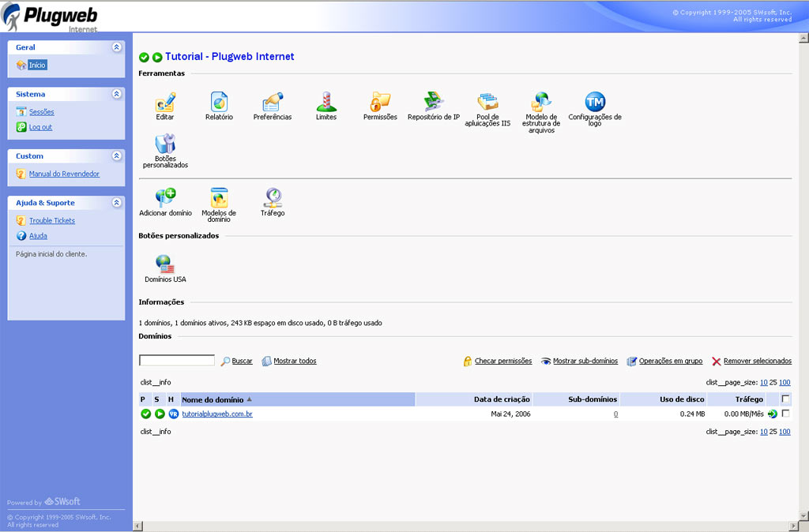Toggle the select-all checkbox in table header

click(785, 399)
